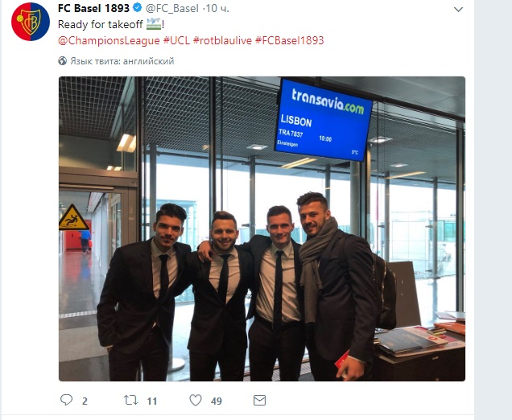Open the FC Basel profile avatar
Viewport: 512px width, 420px height.
pos(31,22)
